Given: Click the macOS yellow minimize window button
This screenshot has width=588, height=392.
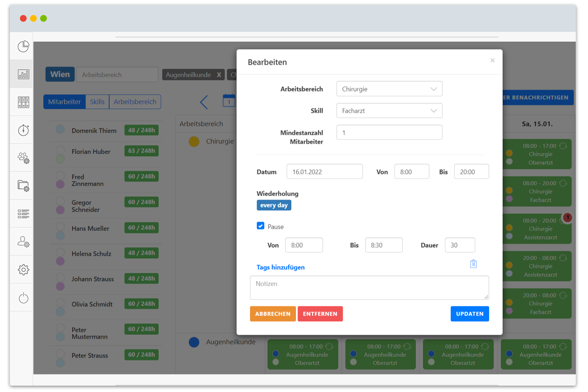Looking at the screenshot, I should (33, 18).
